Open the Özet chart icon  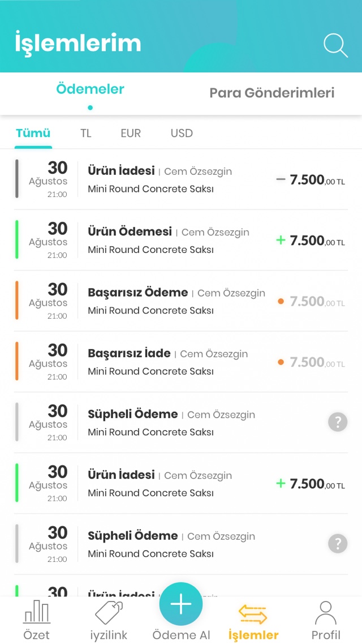[37, 613]
